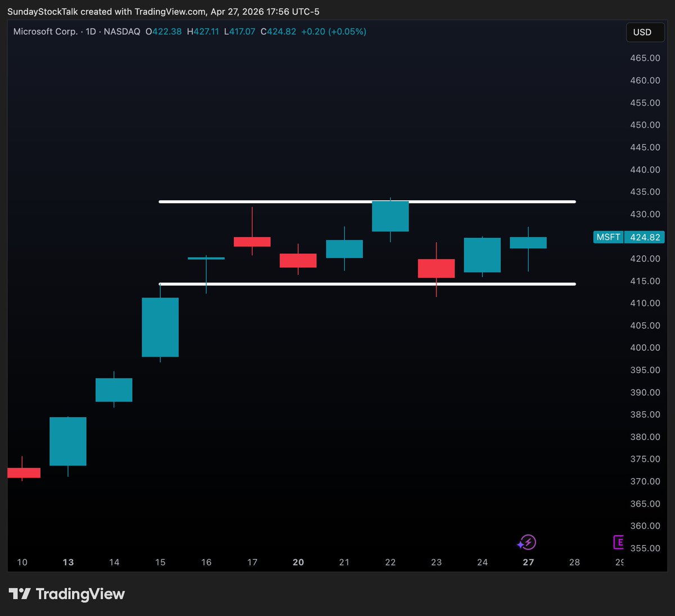The image size is (675, 616).
Task: Click the April 14 teal candle
Action: pyautogui.click(x=114, y=390)
